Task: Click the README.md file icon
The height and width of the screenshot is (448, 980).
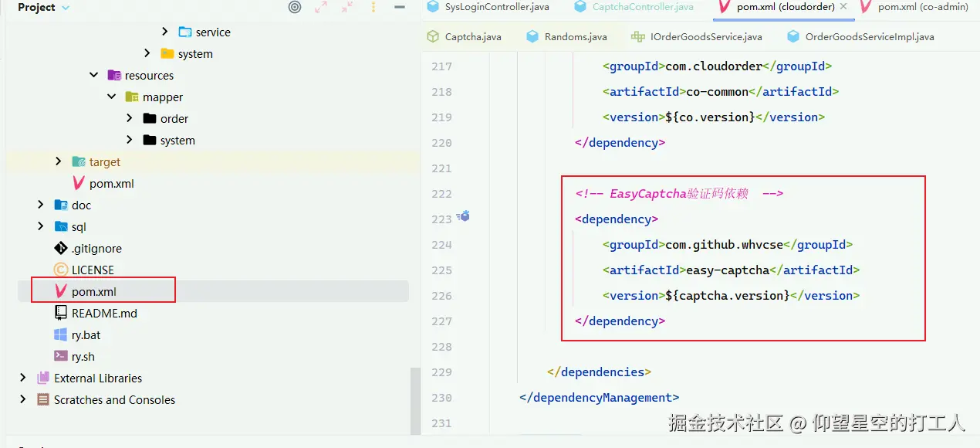Action: coord(61,313)
